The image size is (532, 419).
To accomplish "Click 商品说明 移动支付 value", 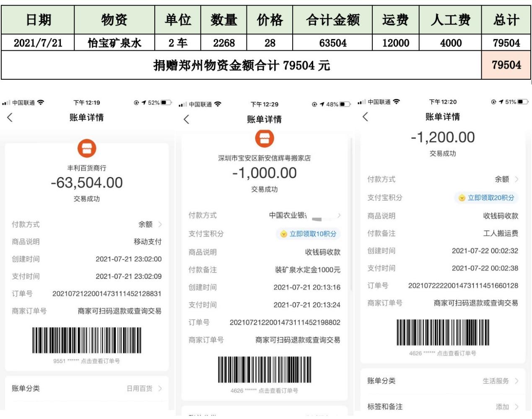I will [148, 242].
